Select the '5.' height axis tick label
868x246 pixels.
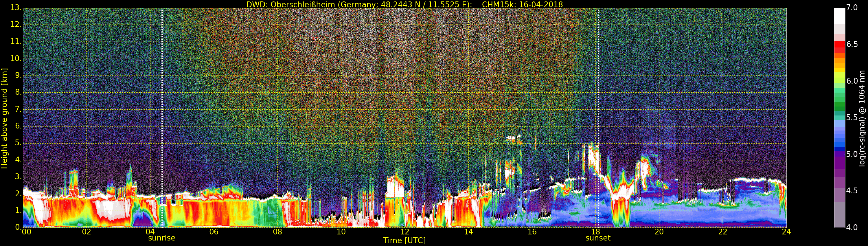click(x=18, y=143)
